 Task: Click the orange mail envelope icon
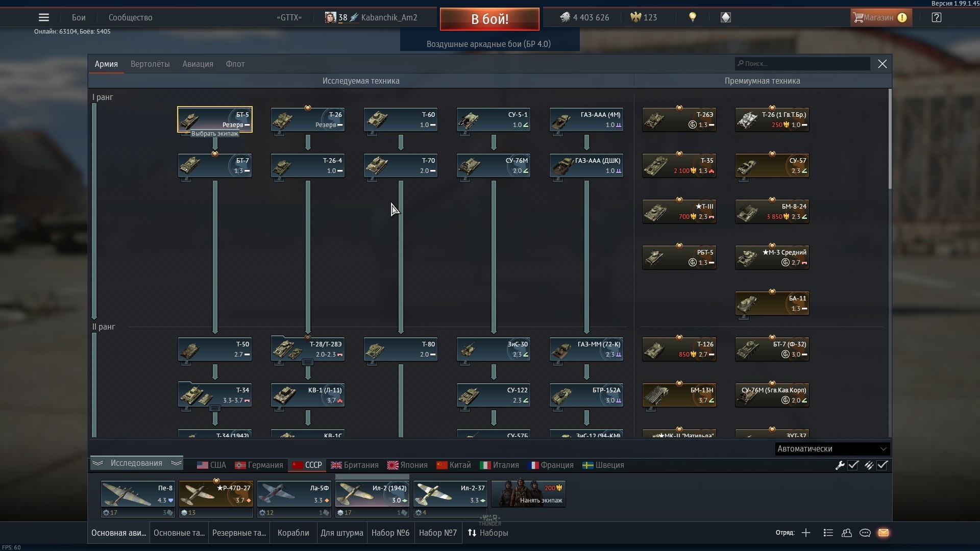click(884, 533)
